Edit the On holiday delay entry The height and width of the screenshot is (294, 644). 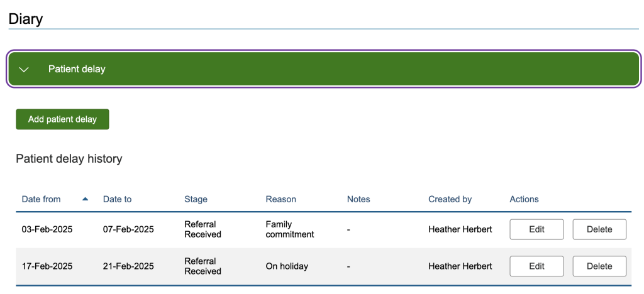536,266
